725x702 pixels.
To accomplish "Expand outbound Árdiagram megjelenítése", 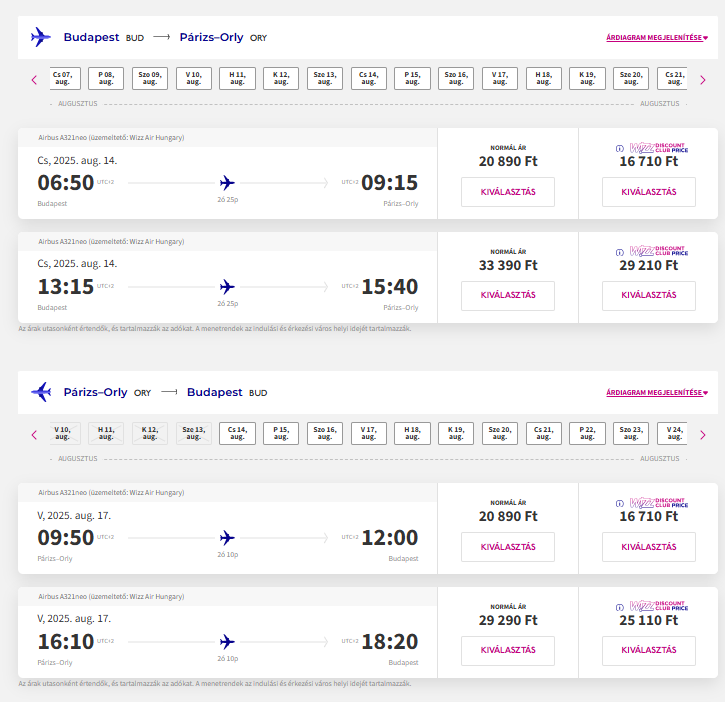I will (x=657, y=37).
